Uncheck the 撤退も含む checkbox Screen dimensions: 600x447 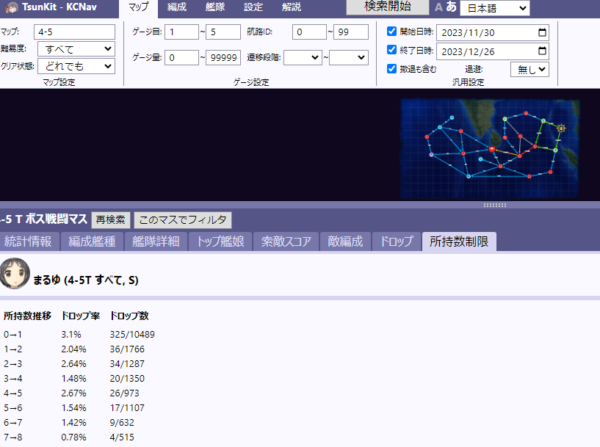click(x=392, y=69)
